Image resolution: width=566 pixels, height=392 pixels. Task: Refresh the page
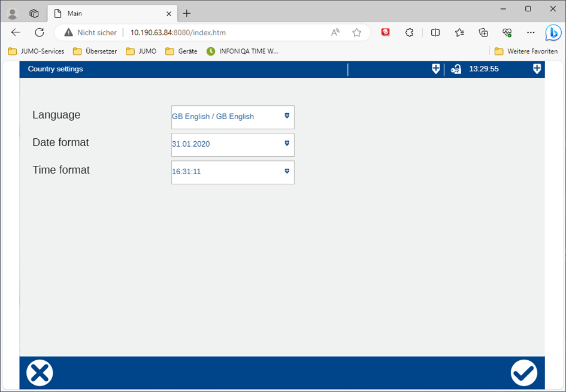tap(40, 32)
